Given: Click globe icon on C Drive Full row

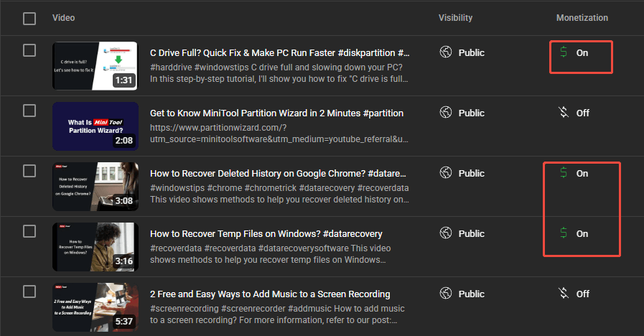Looking at the screenshot, I should (x=446, y=52).
